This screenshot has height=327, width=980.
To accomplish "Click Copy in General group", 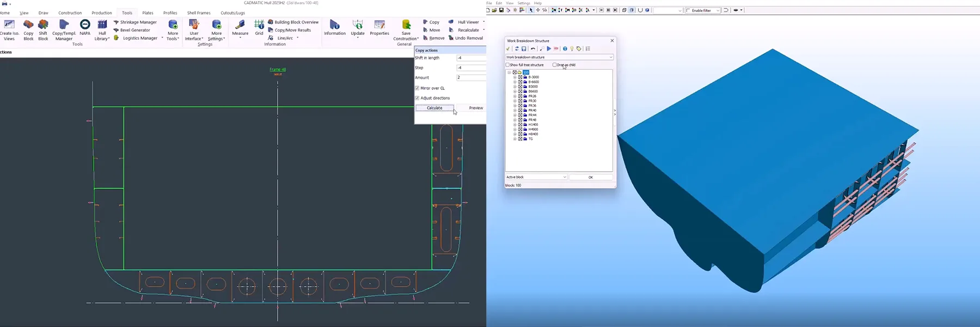I will [x=431, y=22].
